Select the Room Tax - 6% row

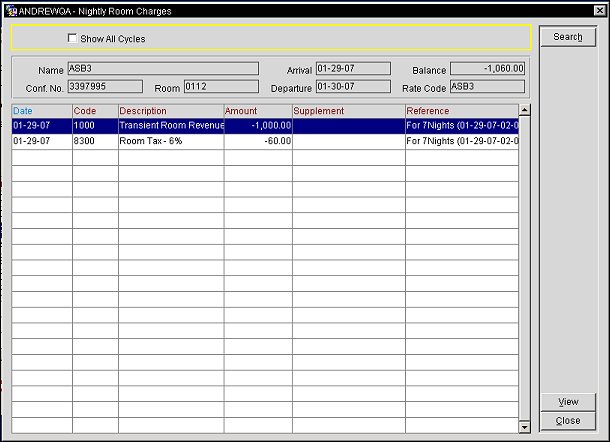tap(170, 142)
